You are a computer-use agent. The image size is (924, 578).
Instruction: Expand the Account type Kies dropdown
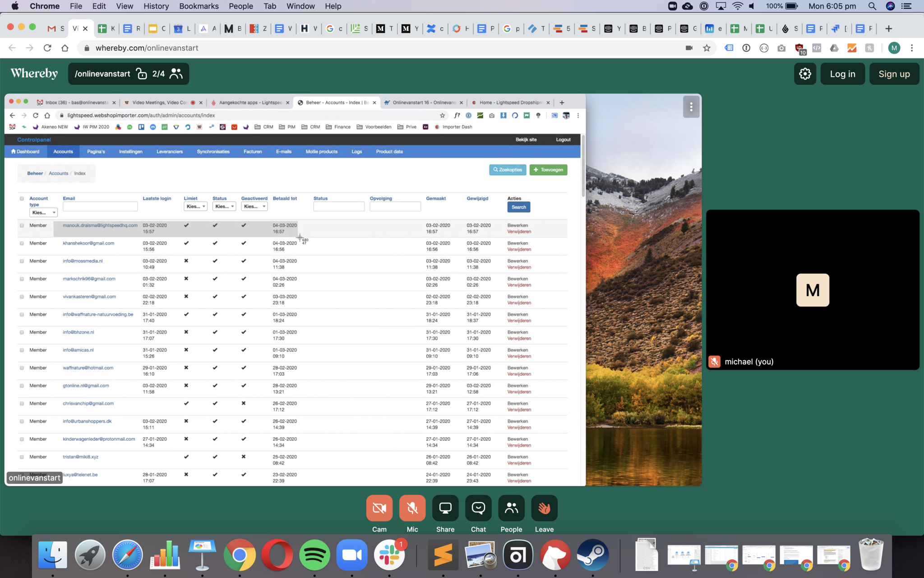tap(43, 212)
